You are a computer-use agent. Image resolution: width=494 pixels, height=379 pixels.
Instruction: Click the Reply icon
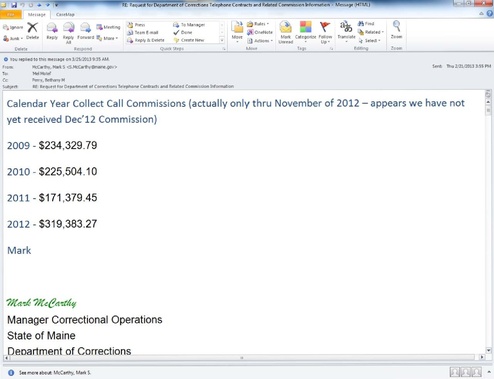[52, 31]
